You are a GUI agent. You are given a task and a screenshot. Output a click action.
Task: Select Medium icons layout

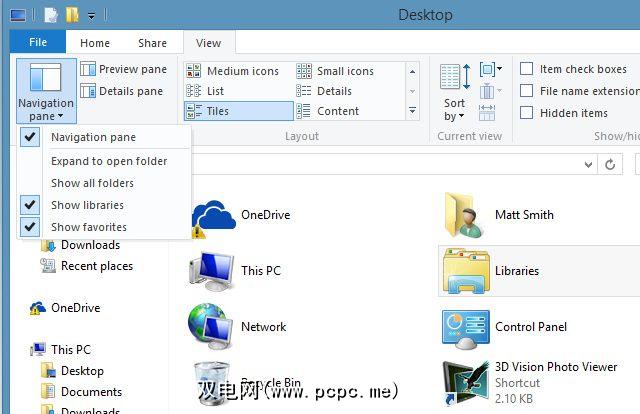point(232,71)
